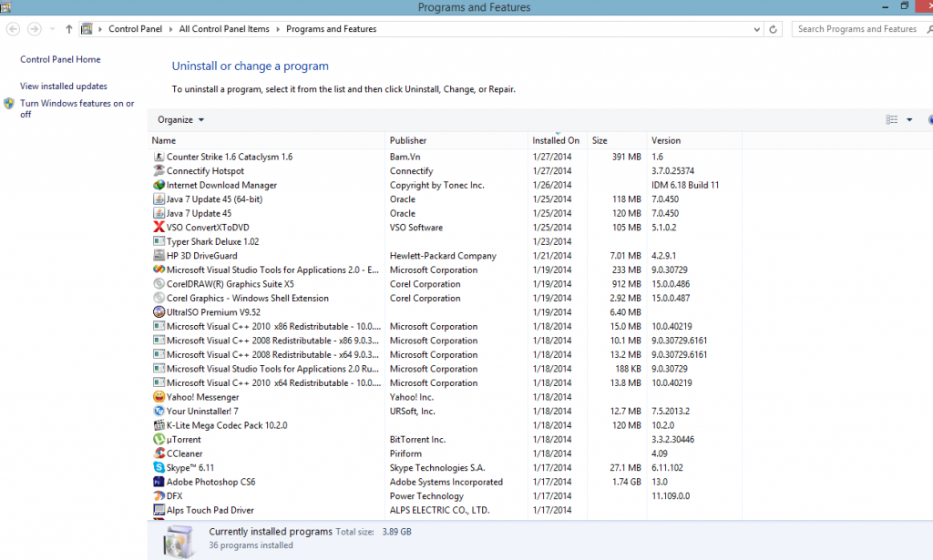Click the DFX icon
The image size is (933, 560).
pyautogui.click(x=159, y=496)
